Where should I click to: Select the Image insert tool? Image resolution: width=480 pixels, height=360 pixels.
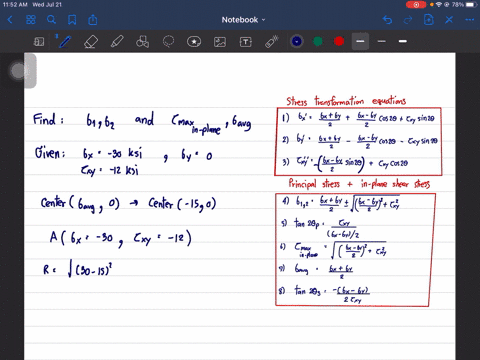click(220, 42)
